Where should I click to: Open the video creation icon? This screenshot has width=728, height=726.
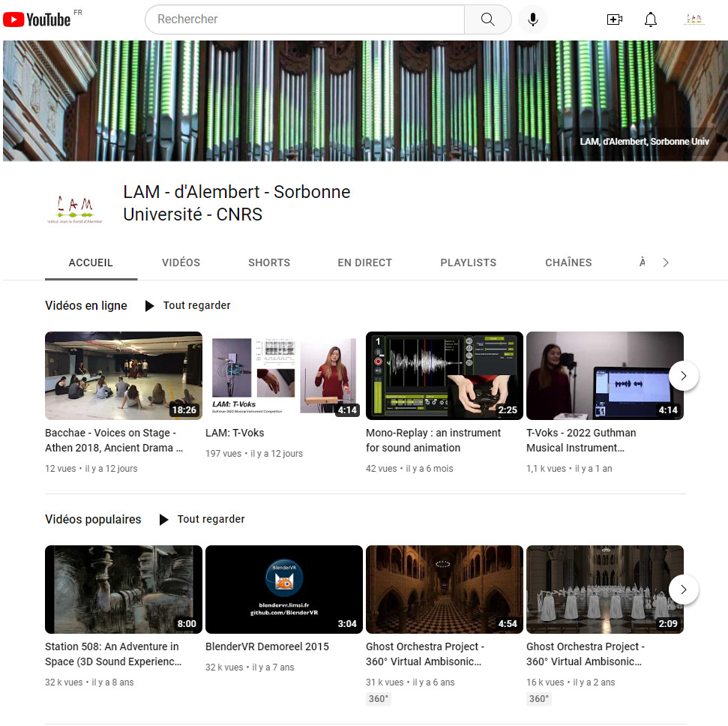(615, 19)
